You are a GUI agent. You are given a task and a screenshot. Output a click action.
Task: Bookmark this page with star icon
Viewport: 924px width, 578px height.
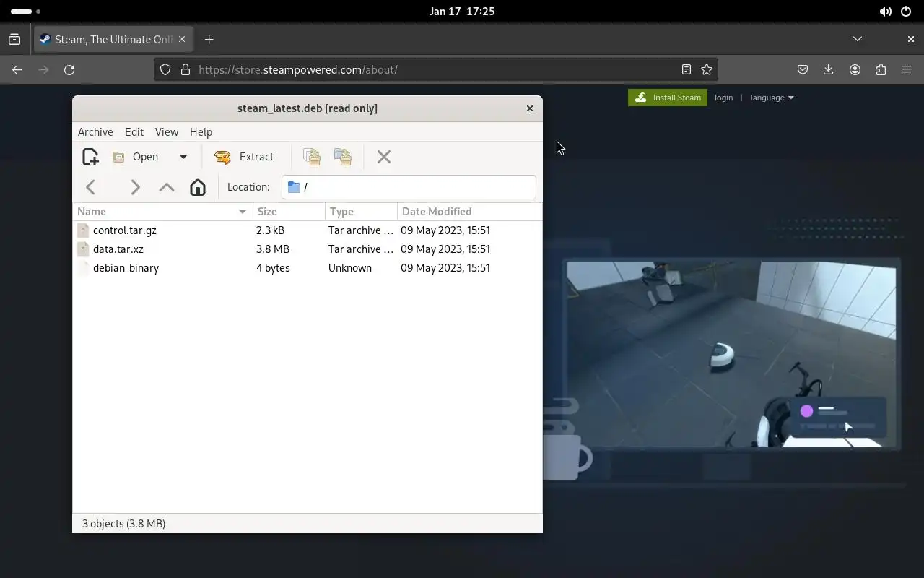[x=707, y=70]
